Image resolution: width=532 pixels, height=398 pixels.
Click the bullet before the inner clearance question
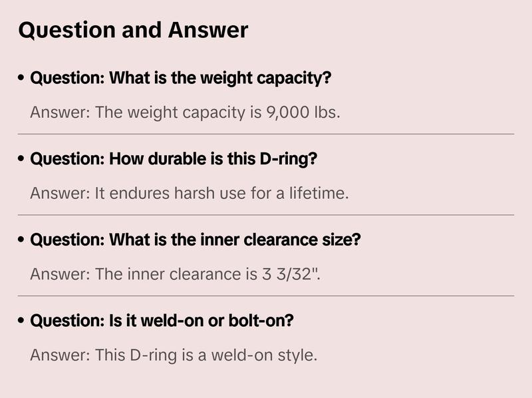(22, 240)
